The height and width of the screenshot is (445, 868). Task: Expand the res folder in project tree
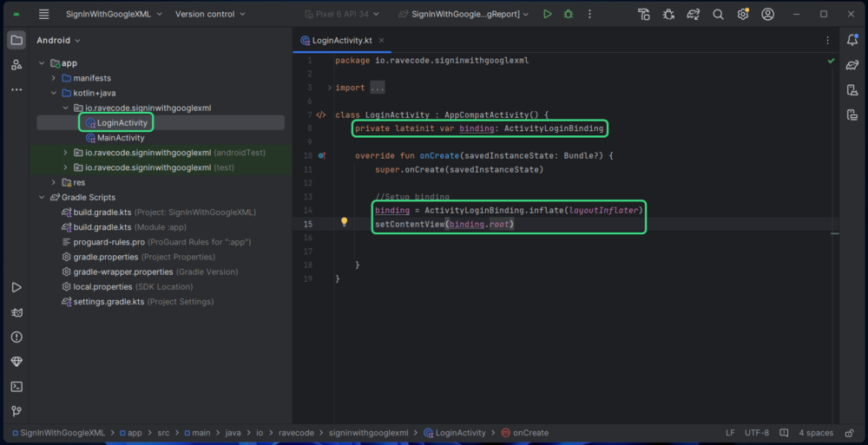[54, 182]
